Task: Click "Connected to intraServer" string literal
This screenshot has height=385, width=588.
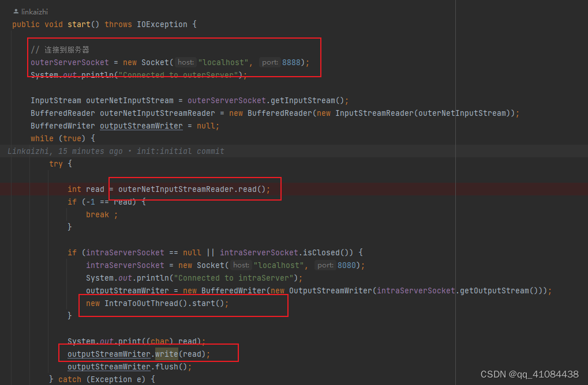Action: coord(234,278)
